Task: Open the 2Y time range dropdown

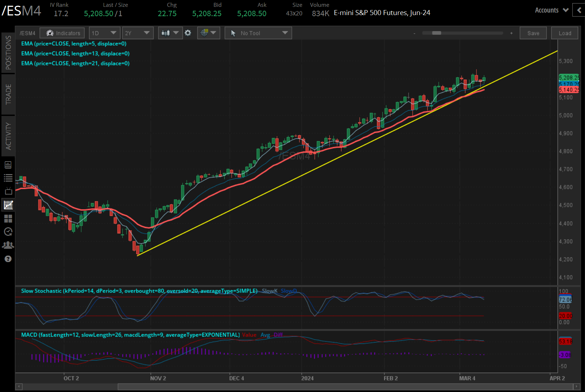Action: point(138,33)
